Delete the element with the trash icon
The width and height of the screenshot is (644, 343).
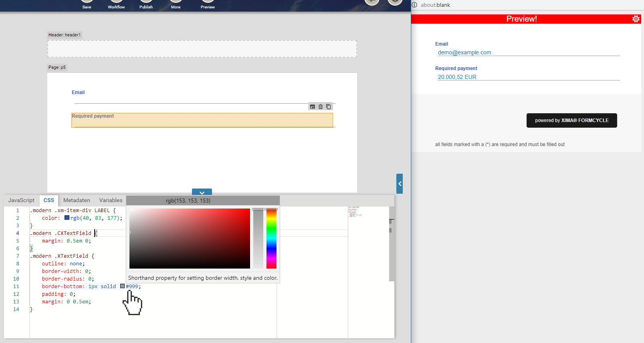click(321, 107)
